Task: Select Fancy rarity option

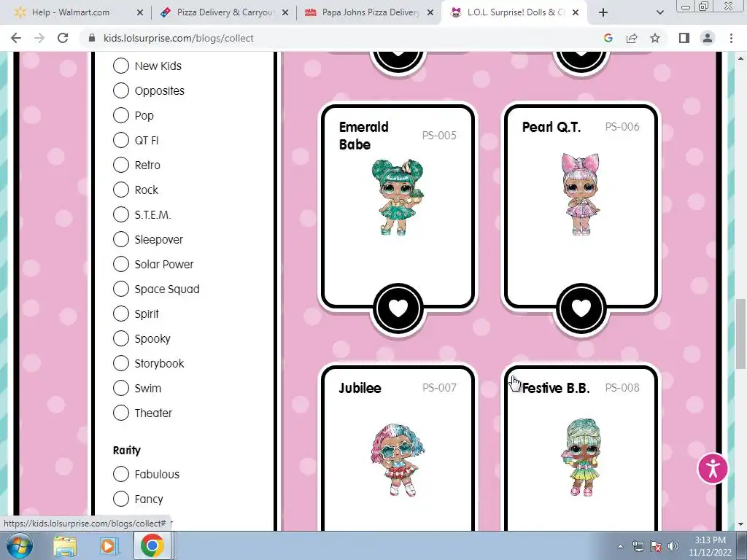Action: pyautogui.click(x=121, y=499)
